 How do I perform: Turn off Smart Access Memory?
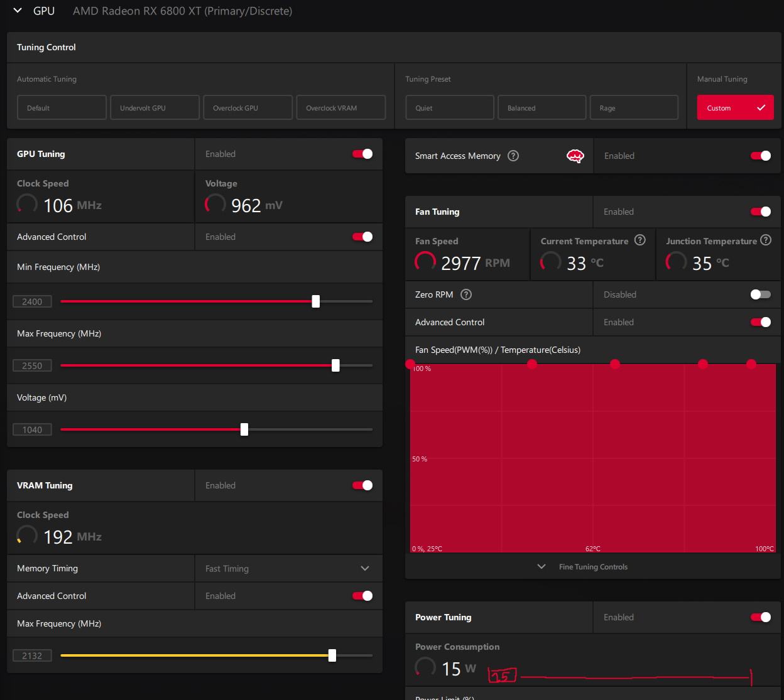[x=761, y=156]
